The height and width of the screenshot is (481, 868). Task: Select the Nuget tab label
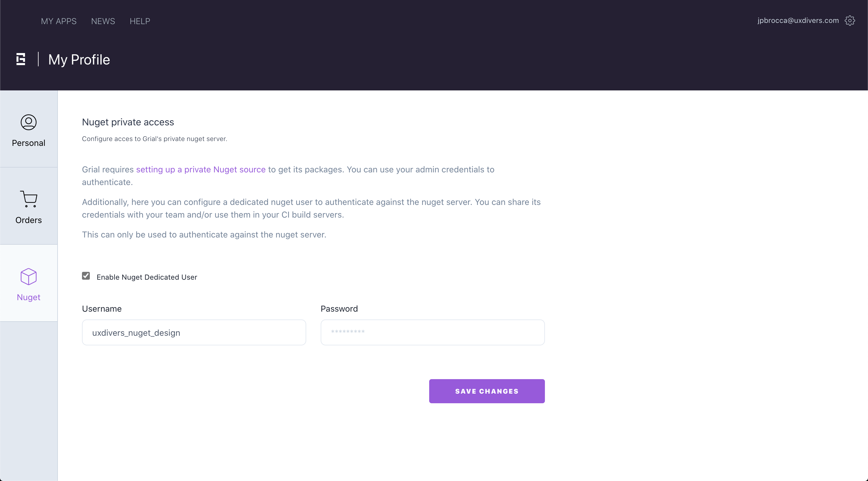point(29,297)
